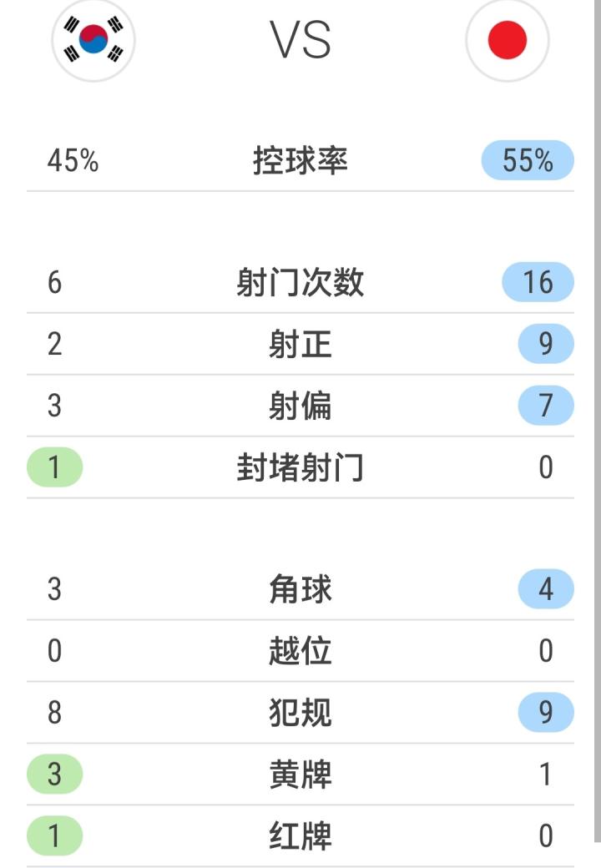
Task: Tap the green 1 red card badge
Action: (x=55, y=835)
